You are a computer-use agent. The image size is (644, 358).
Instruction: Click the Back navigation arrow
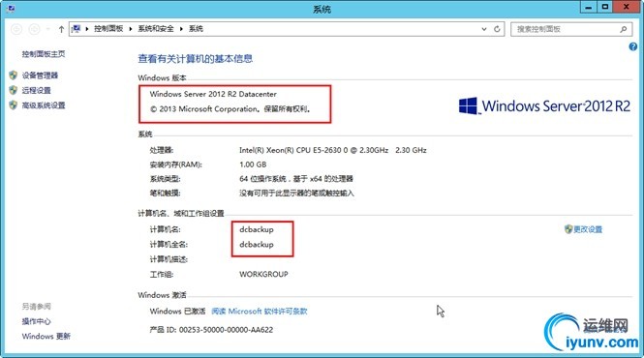click(x=16, y=29)
